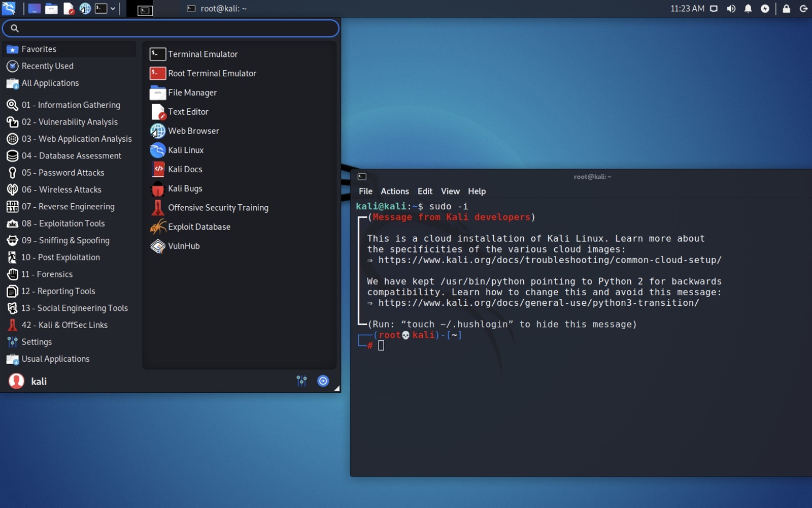812x508 pixels.
Task: Open the Exploit Database entry
Action: tap(239, 227)
